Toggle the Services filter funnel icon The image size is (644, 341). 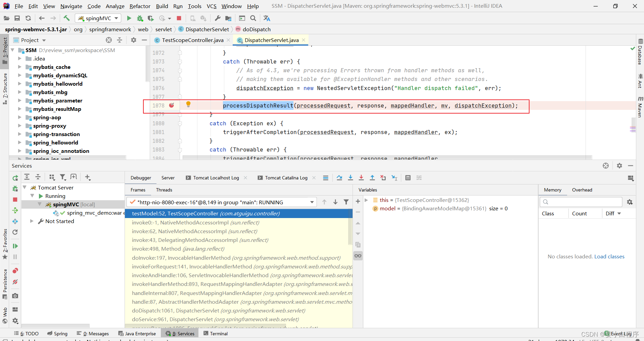pyautogui.click(x=63, y=177)
